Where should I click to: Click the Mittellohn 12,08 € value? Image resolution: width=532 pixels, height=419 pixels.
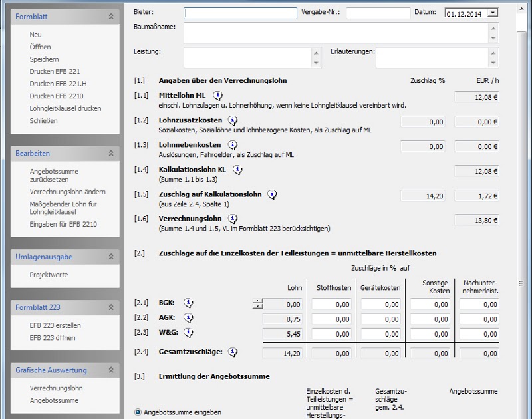click(477, 97)
